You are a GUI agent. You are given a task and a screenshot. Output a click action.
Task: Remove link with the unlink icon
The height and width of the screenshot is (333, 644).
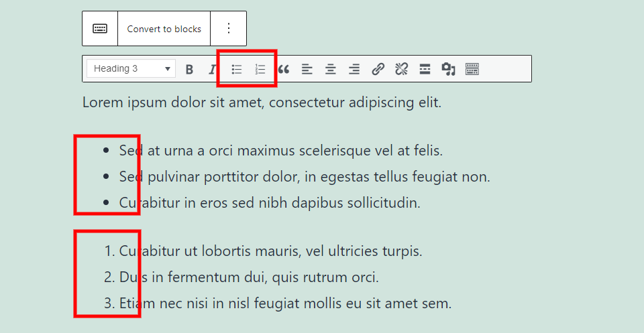tap(401, 69)
